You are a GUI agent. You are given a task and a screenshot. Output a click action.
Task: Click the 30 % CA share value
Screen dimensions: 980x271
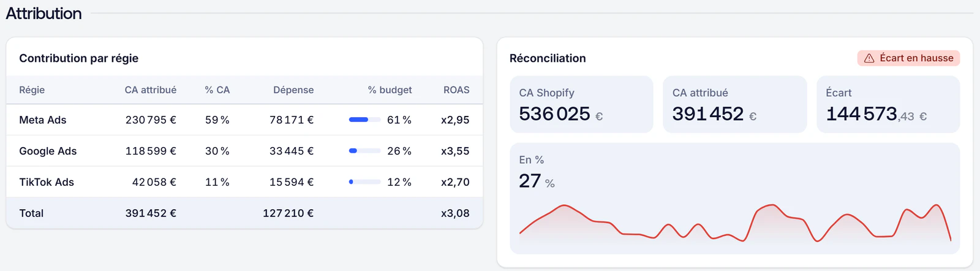click(x=217, y=151)
